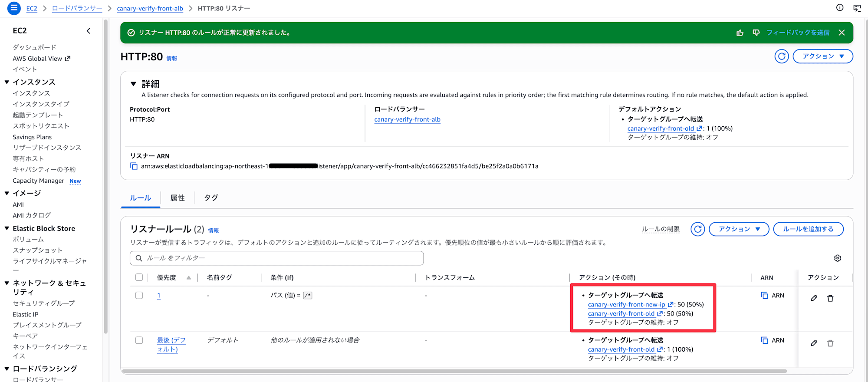Collapse the 詳細 details section

134,84
